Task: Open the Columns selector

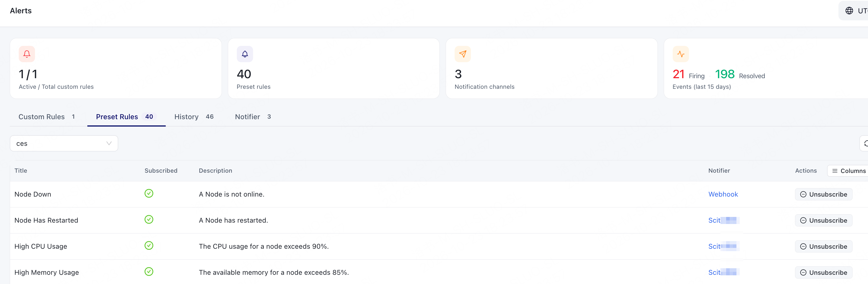Action: 848,171
